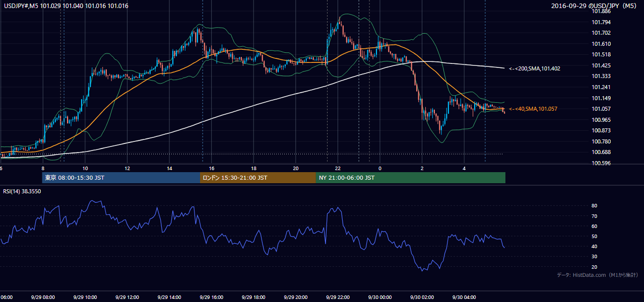Select the 40 SMA label 101.057

click(x=534, y=109)
